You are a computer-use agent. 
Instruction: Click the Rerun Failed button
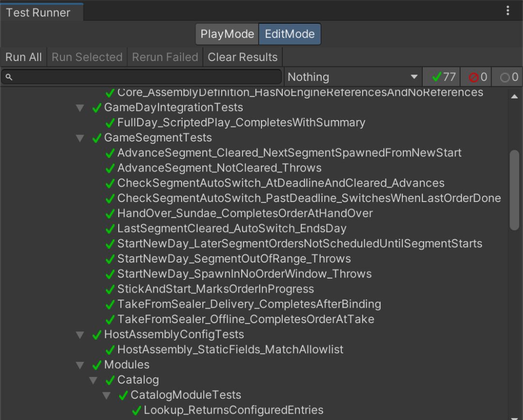tap(165, 57)
